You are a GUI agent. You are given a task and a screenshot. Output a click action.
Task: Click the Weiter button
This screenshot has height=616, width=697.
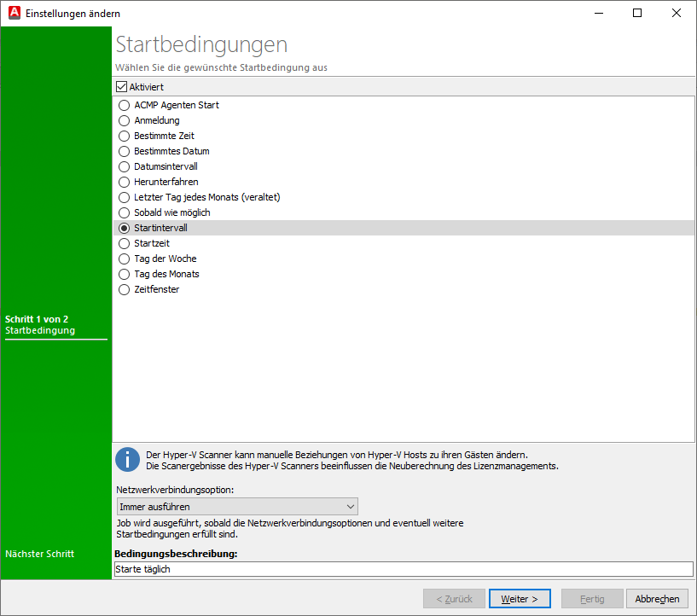520,598
